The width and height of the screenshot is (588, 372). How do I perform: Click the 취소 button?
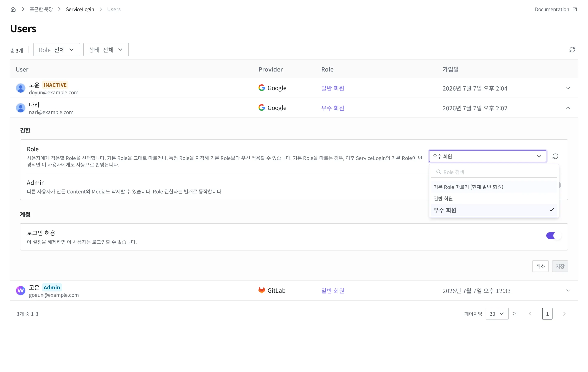point(540,266)
